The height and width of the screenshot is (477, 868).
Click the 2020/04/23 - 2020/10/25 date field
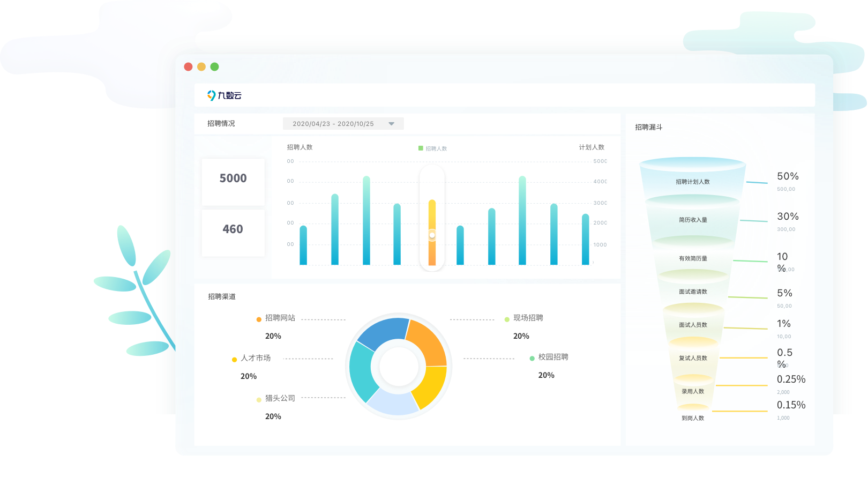coord(333,124)
